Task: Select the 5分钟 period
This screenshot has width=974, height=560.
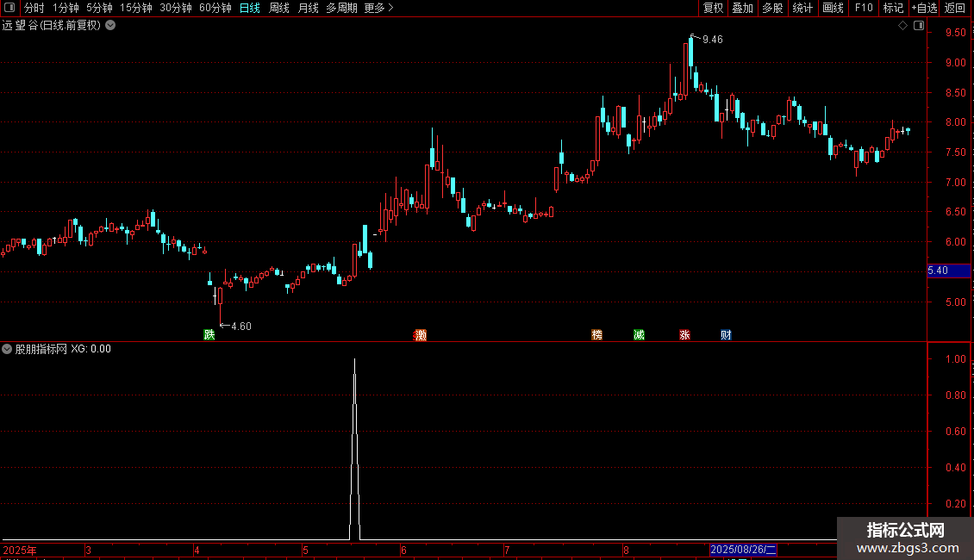Action: 99,8
